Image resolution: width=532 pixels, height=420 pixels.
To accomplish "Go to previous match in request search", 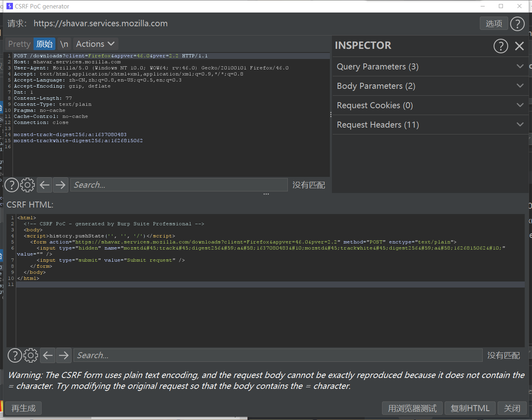I will [x=44, y=185].
